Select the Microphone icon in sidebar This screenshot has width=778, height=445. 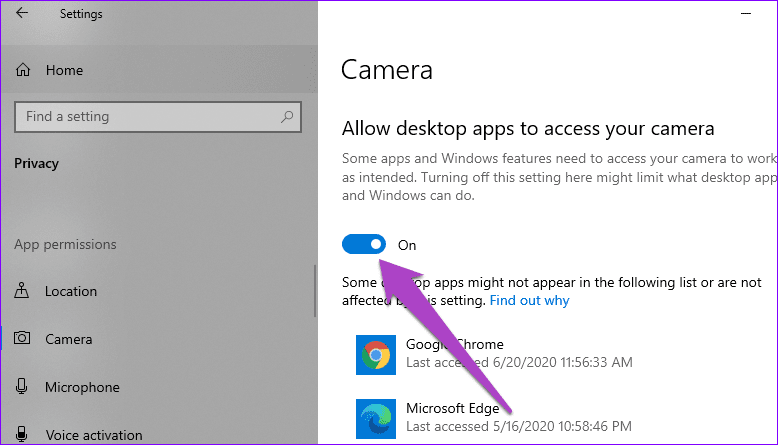pyautogui.click(x=21, y=386)
